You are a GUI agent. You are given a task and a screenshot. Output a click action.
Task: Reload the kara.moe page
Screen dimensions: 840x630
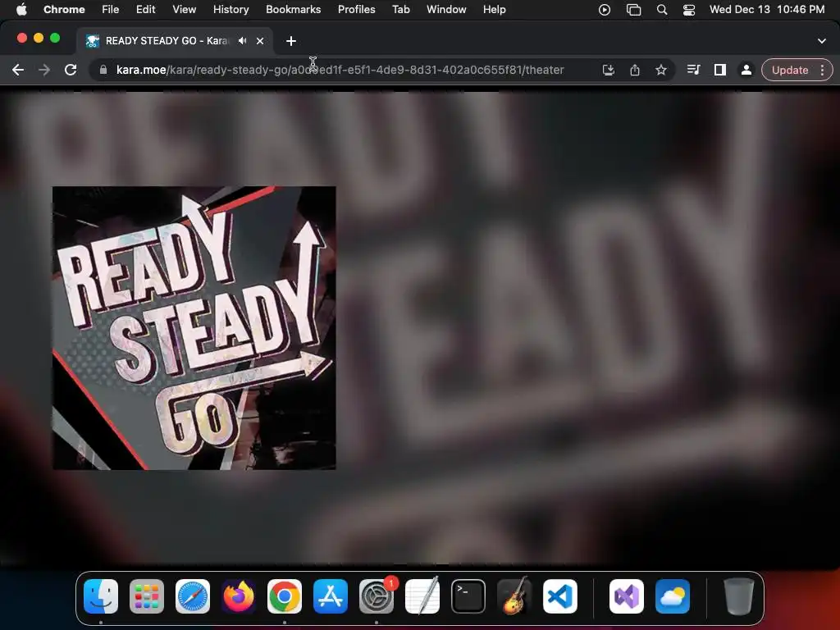(71, 70)
